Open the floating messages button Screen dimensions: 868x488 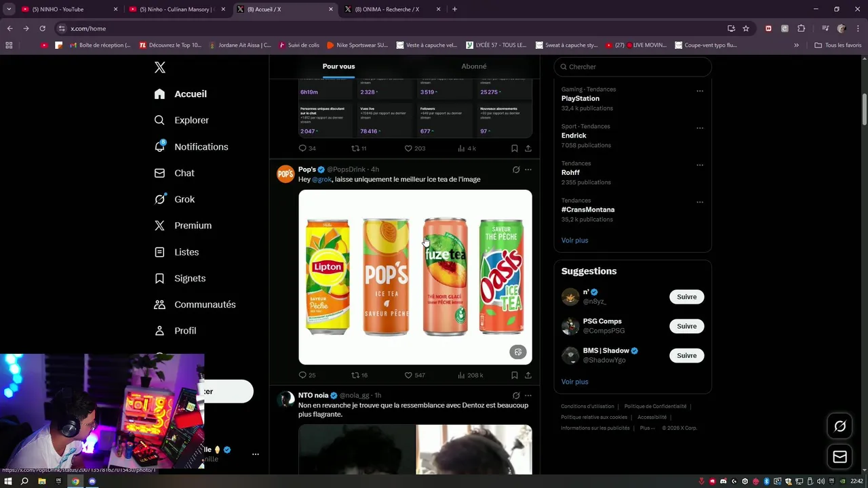click(840, 457)
